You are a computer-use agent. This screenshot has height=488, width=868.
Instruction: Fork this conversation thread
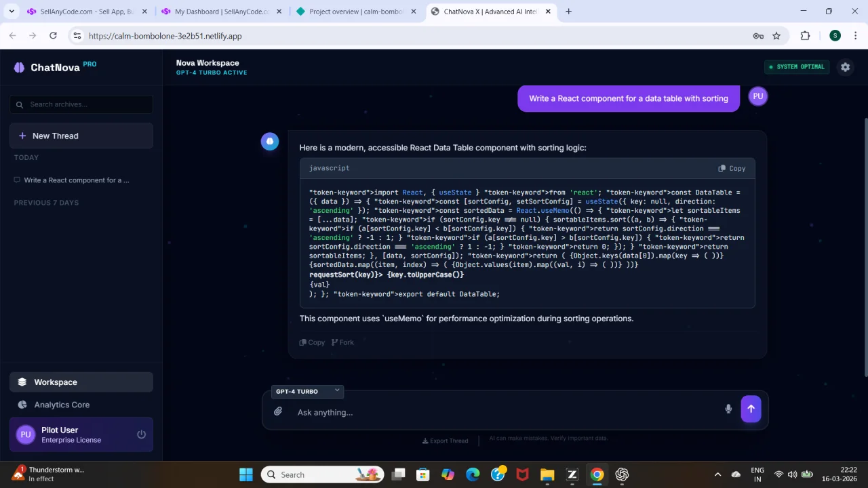pyautogui.click(x=342, y=342)
